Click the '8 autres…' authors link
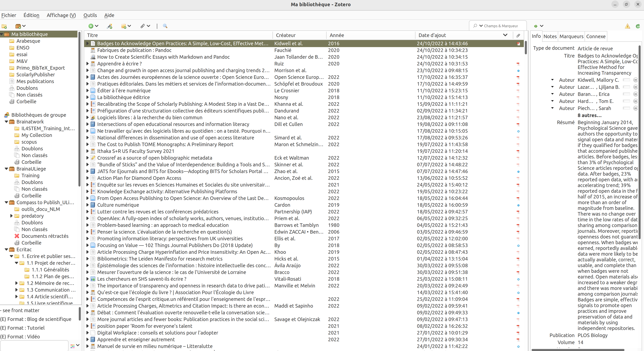Viewport: 644px width, 351px height. tap(589, 115)
